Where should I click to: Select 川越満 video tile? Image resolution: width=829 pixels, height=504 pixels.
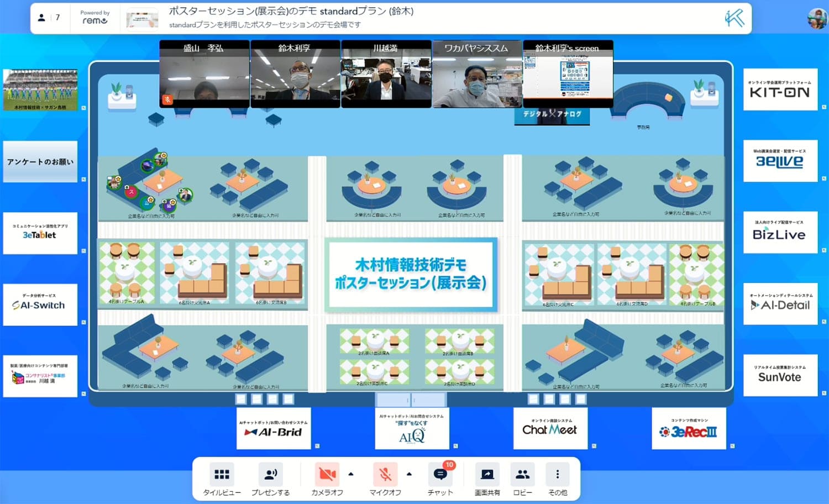[x=386, y=74]
